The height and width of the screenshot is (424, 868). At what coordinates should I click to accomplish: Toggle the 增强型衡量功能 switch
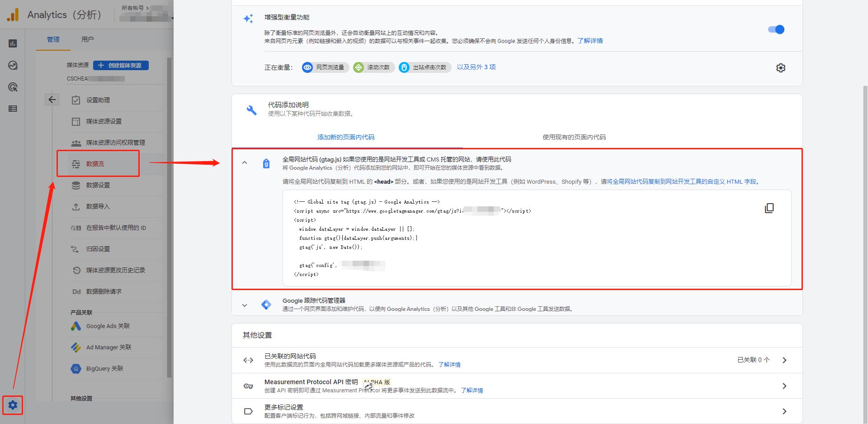pyautogui.click(x=776, y=29)
